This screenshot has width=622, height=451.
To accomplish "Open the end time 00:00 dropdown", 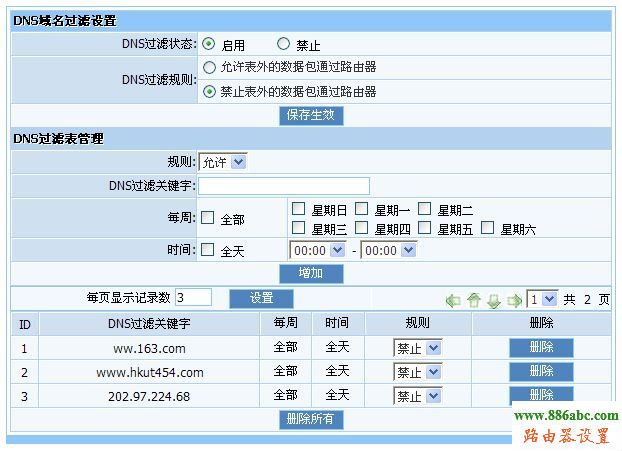I will tap(389, 250).
